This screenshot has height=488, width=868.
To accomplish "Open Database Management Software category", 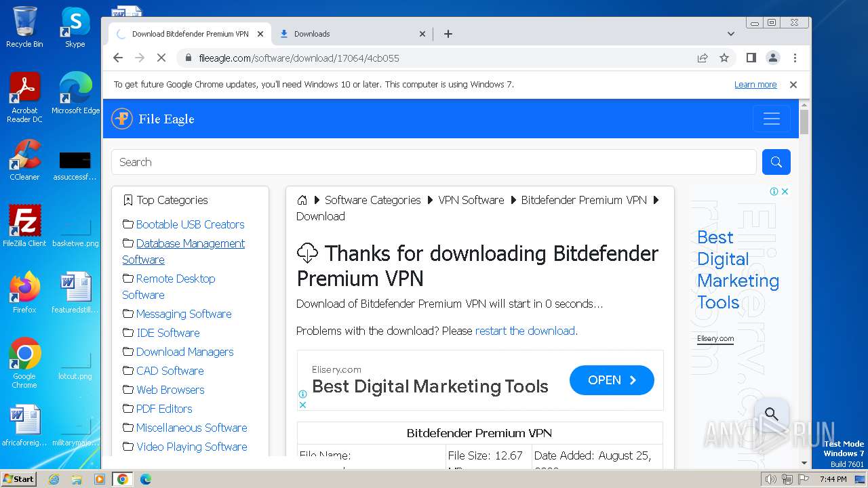I will click(184, 251).
